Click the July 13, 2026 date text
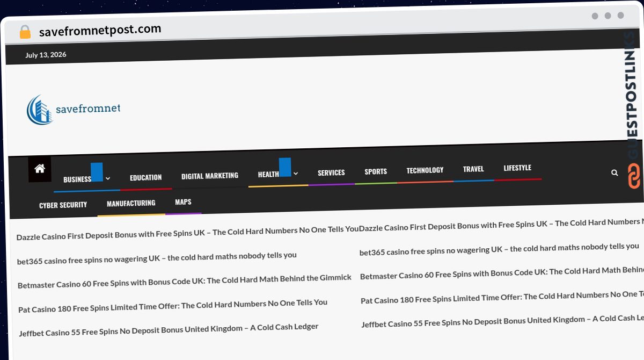Screen dimensions: 644x360 pyautogui.click(x=46, y=55)
